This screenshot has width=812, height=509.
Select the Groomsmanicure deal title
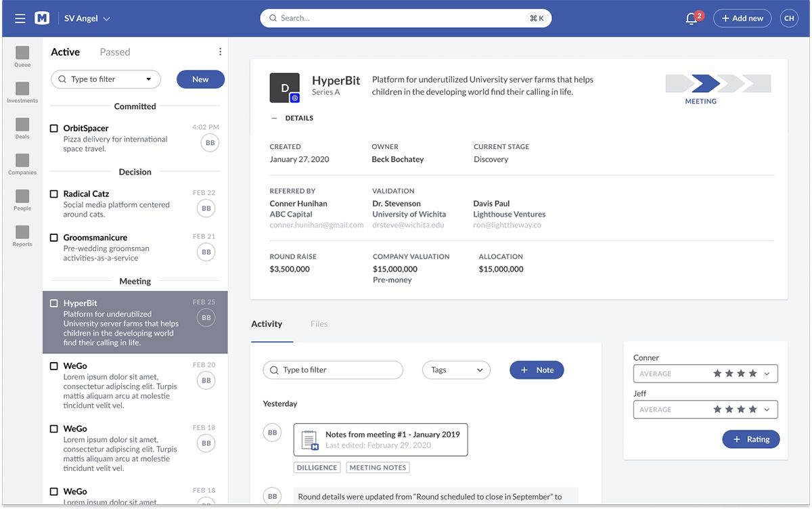point(95,238)
